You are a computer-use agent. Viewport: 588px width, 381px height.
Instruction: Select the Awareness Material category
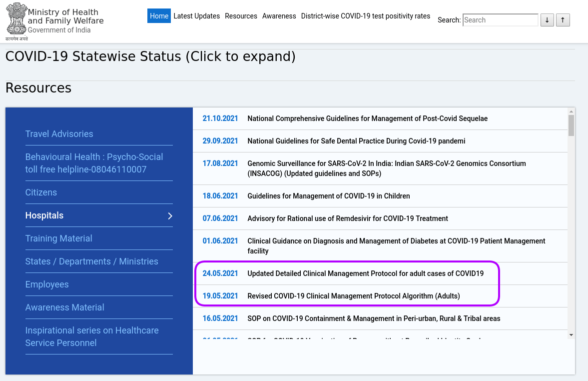pyautogui.click(x=64, y=307)
